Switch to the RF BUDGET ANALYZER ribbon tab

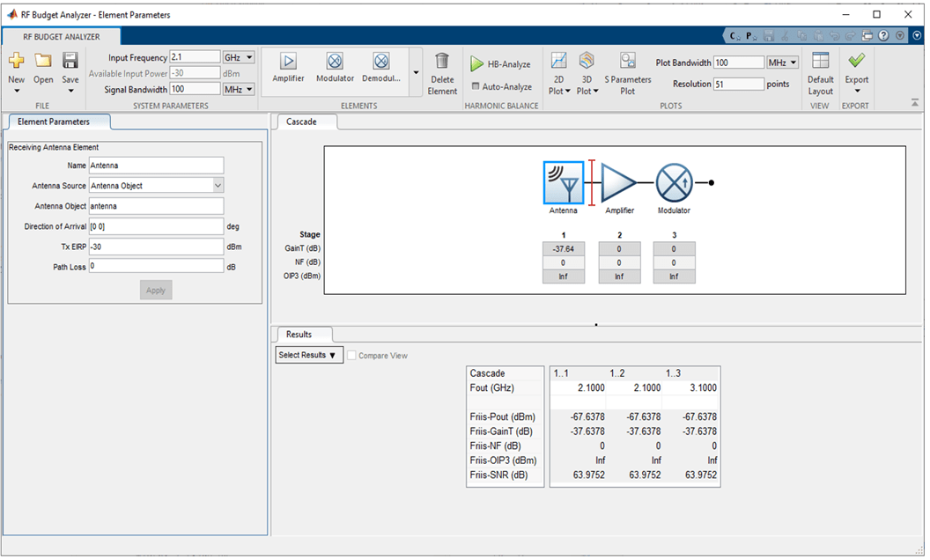[62, 37]
